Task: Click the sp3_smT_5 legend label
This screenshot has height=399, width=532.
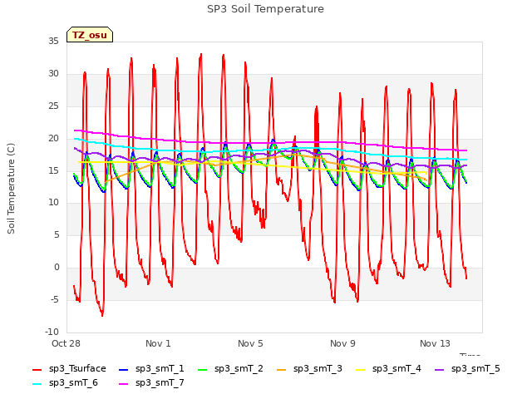Action: coord(475,368)
